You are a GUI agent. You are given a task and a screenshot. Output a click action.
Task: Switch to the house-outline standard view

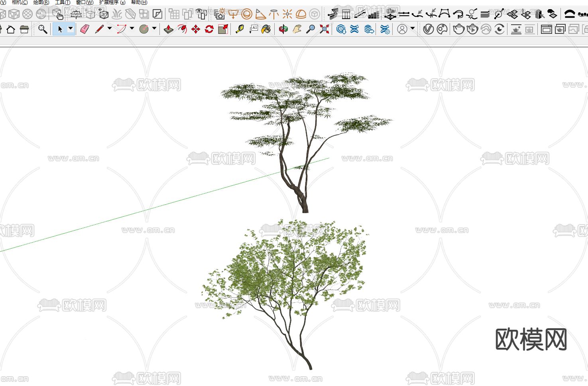coord(11,29)
